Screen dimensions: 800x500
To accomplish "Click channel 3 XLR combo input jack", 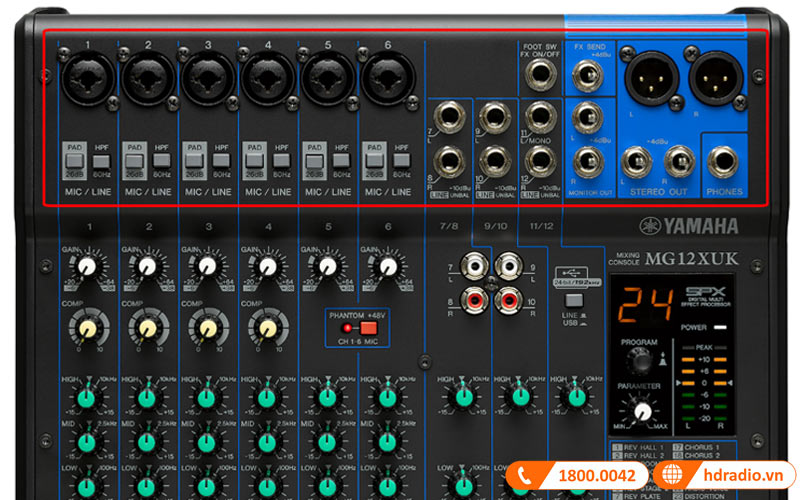I will coord(208,78).
